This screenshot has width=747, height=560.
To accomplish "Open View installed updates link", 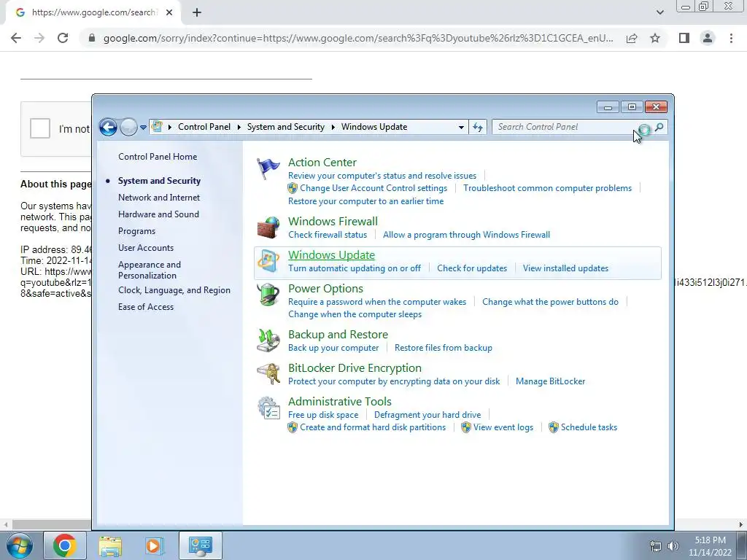I will pos(565,268).
